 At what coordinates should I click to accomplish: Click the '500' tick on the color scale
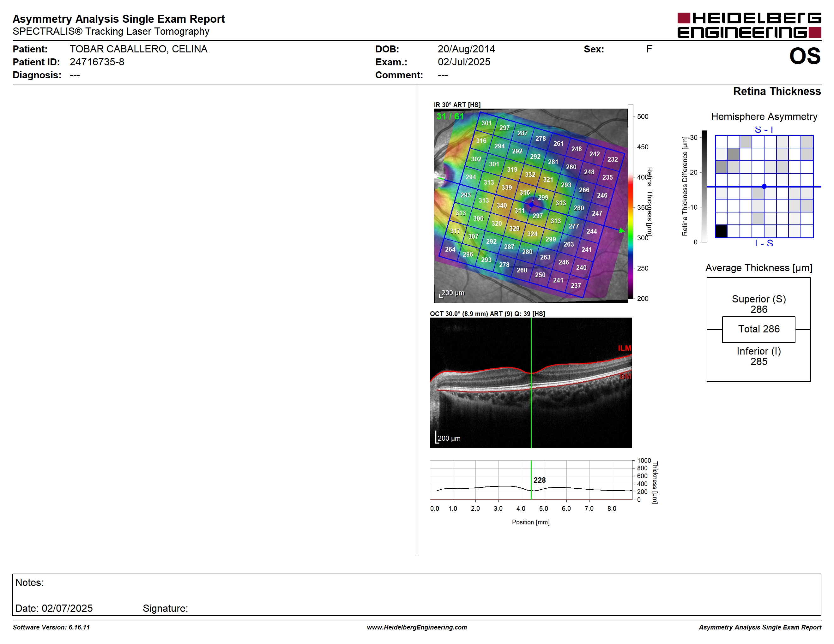643,116
